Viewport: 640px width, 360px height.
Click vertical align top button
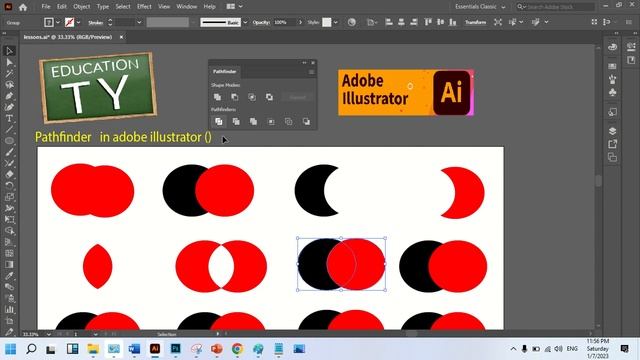click(428, 22)
